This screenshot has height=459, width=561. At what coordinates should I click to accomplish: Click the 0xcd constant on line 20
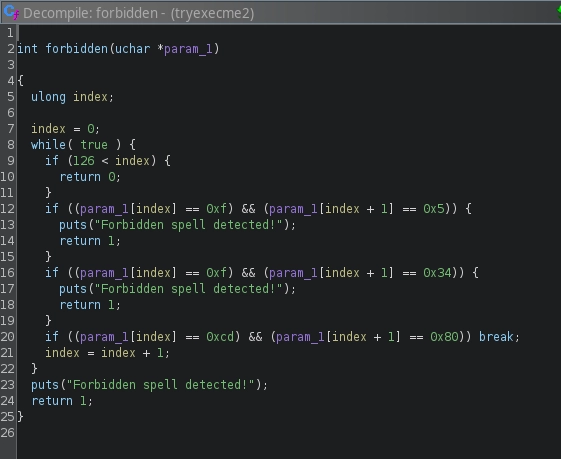point(220,337)
